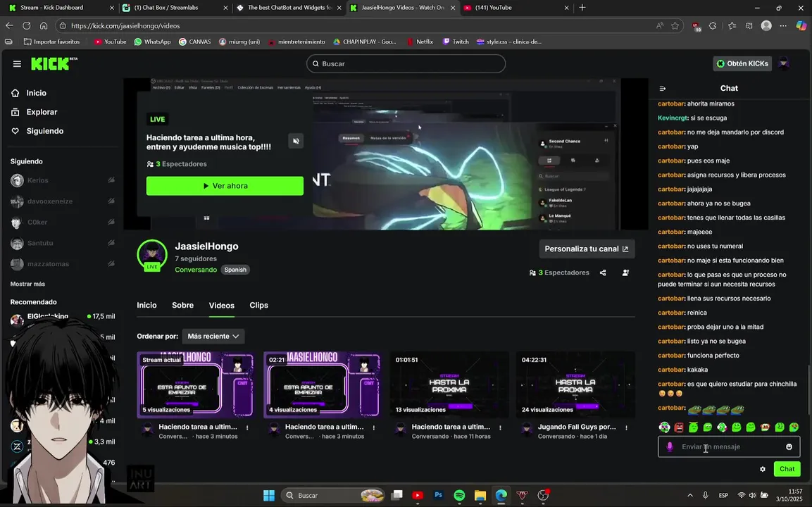Open profile avatar menu on Kick header
812x507 pixels.
[x=784, y=63]
